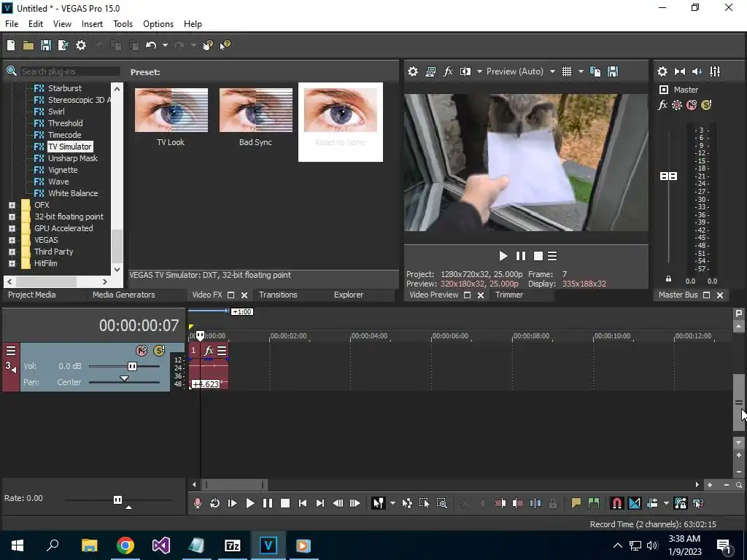Create a new project from the toolbar
This screenshot has width=747, height=560.
coord(11,45)
